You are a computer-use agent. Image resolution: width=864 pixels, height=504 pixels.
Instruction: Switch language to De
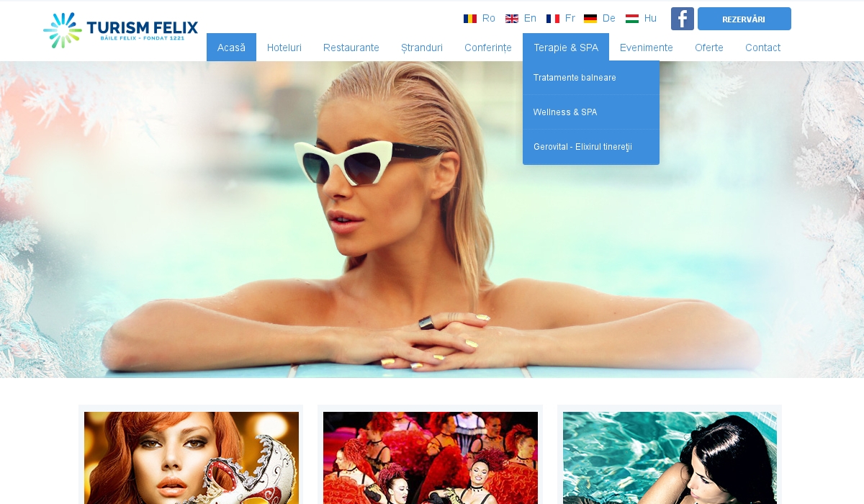tap(609, 19)
